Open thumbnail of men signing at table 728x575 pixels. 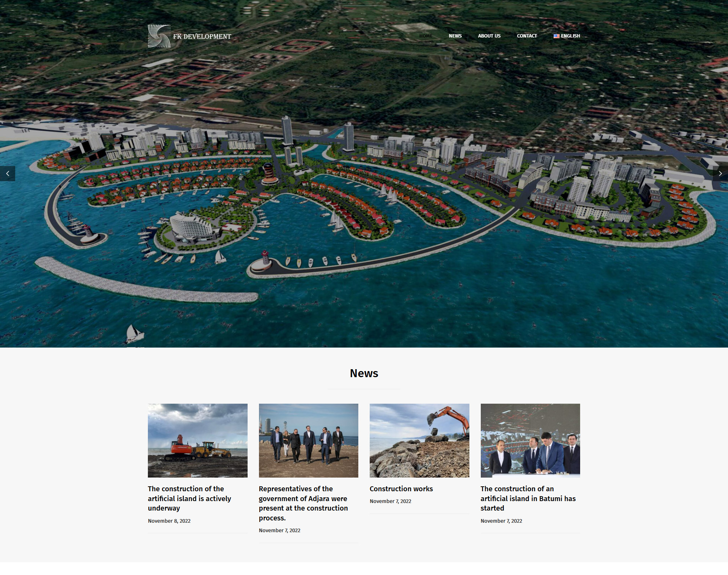pos(530,440)
